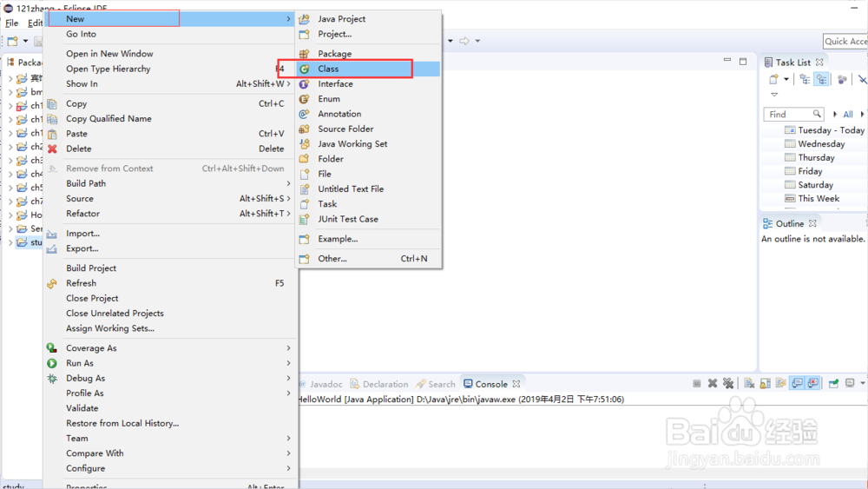Open the Task List view menu triangle

[x=774, y=95]
